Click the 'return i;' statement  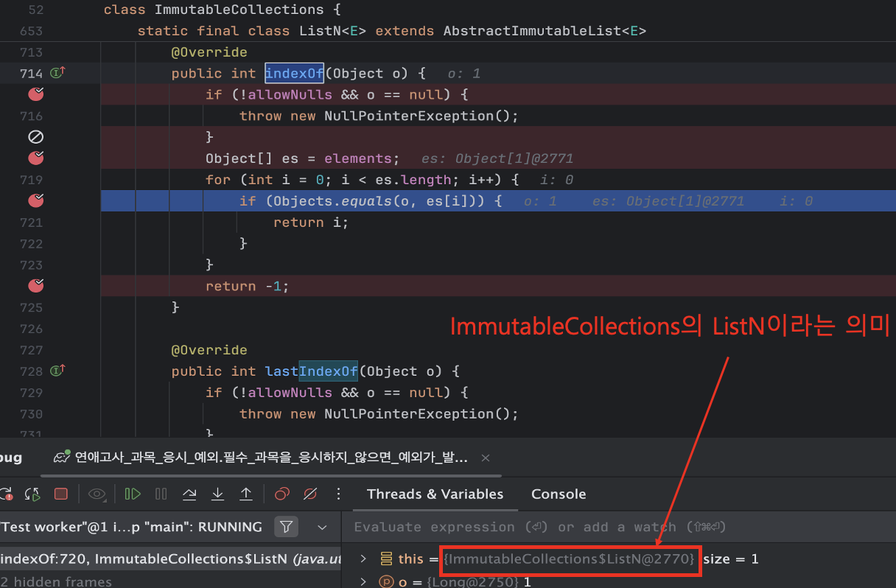tap(311, 222)
